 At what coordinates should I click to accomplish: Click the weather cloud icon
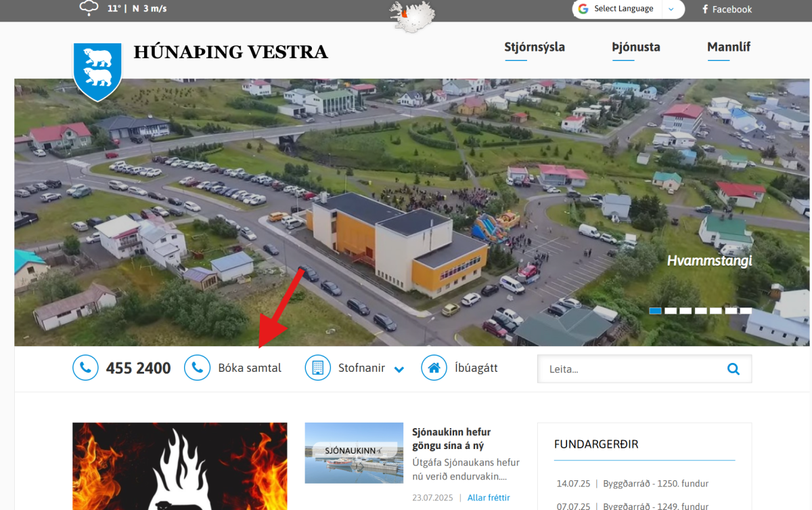(89, 8)
